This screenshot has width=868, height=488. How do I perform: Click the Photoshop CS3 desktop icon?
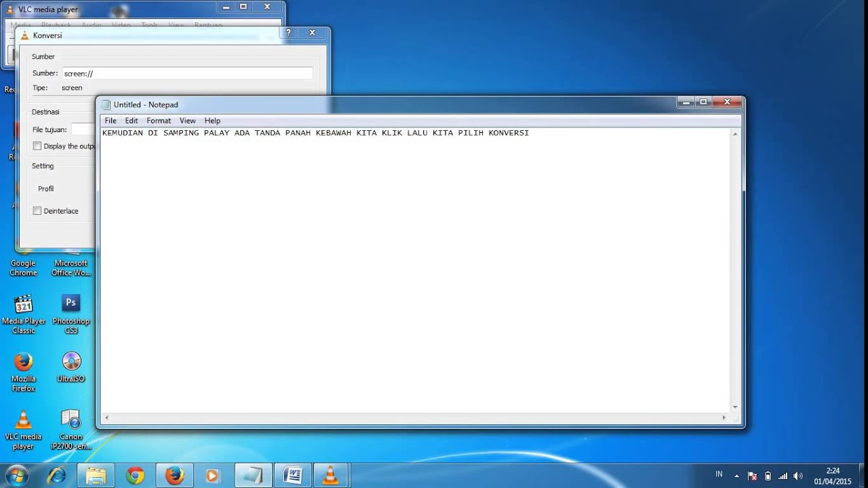tap(71, 314)
